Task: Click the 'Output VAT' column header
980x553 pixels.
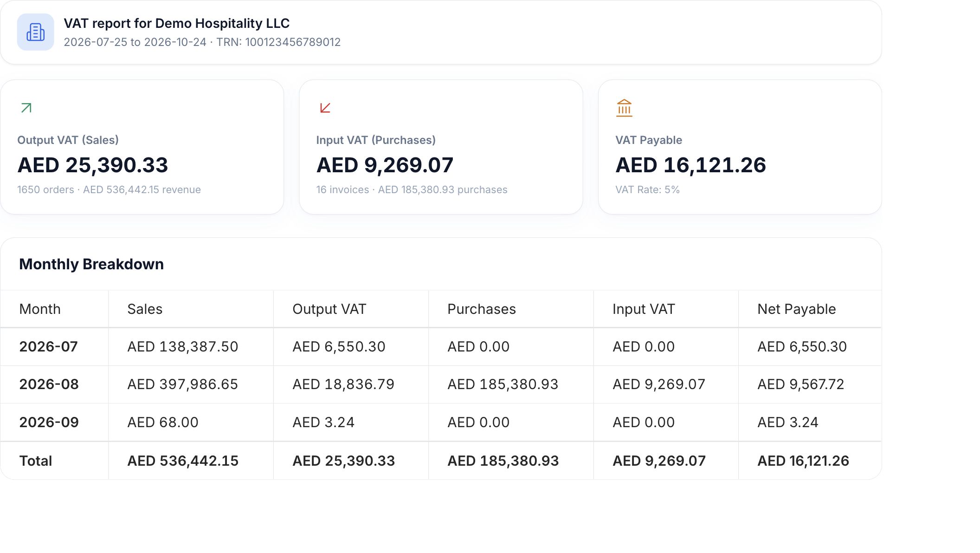Action: (x=329, y=309)
